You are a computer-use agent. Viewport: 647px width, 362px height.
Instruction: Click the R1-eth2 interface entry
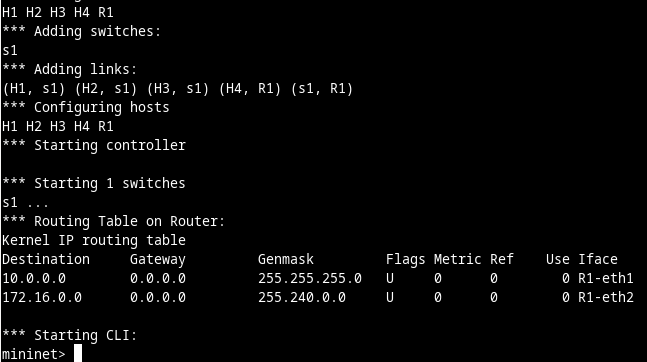pyautogui.click(x=605, y=298)
